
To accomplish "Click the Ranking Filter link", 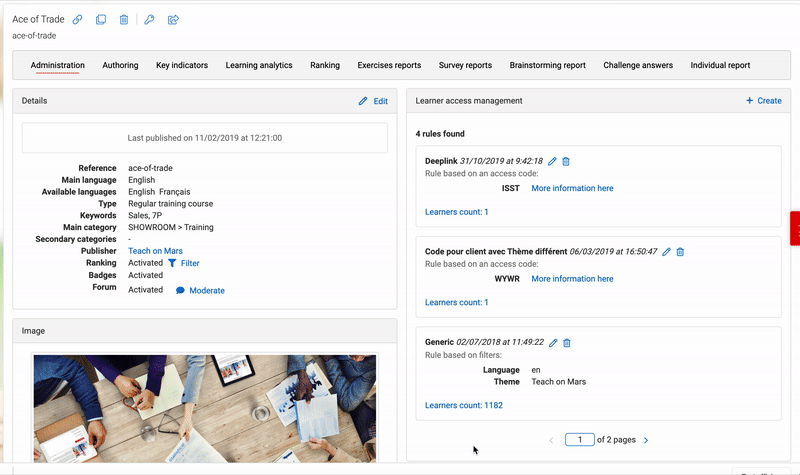I will [x=190, y=263].
